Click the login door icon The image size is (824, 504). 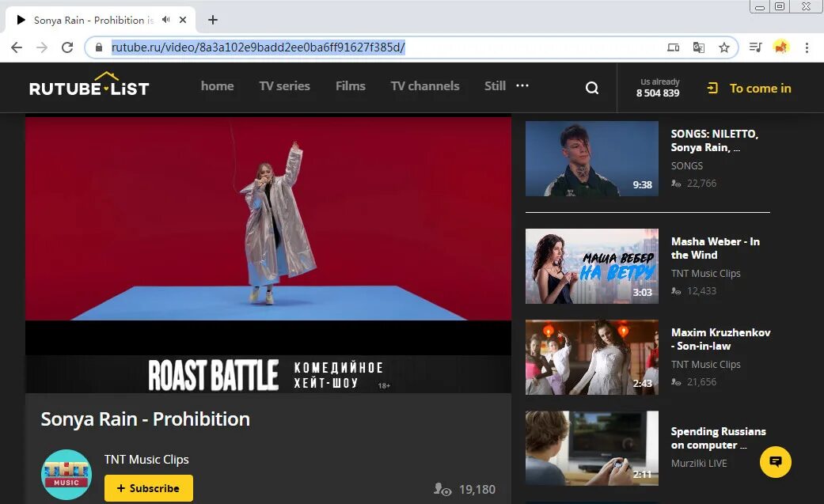[x=712, y=88]
